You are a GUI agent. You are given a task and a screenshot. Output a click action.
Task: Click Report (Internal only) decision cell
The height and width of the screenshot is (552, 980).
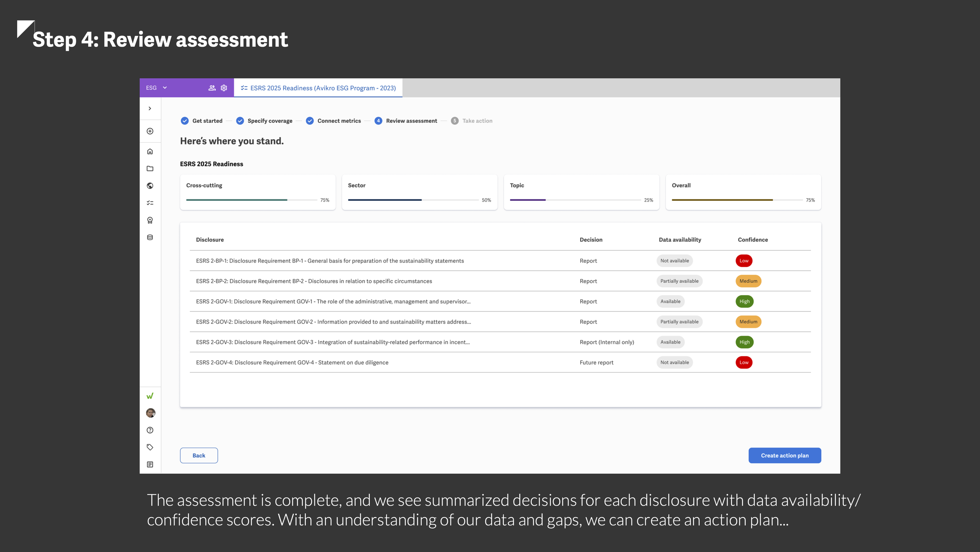(607, 342)
